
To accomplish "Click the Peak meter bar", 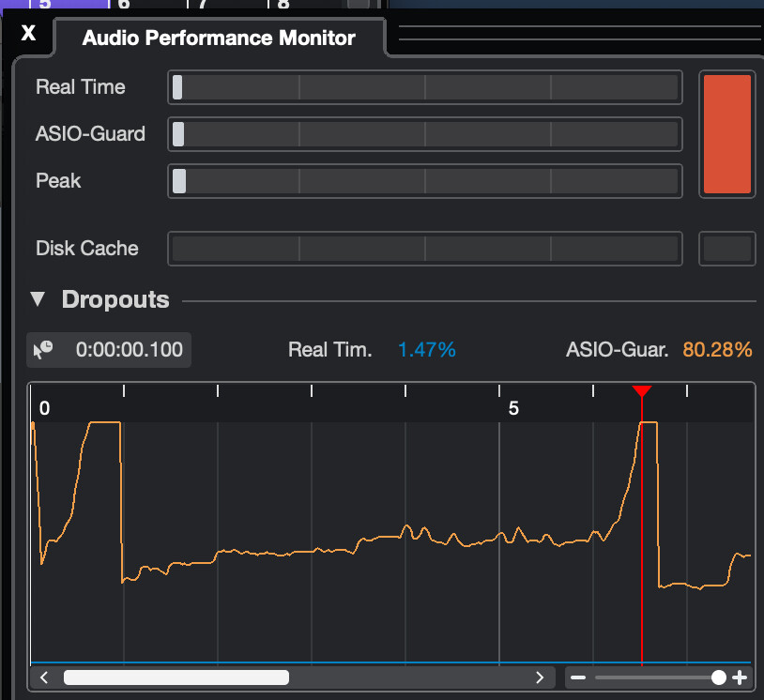I will click(x=425, y=181).
